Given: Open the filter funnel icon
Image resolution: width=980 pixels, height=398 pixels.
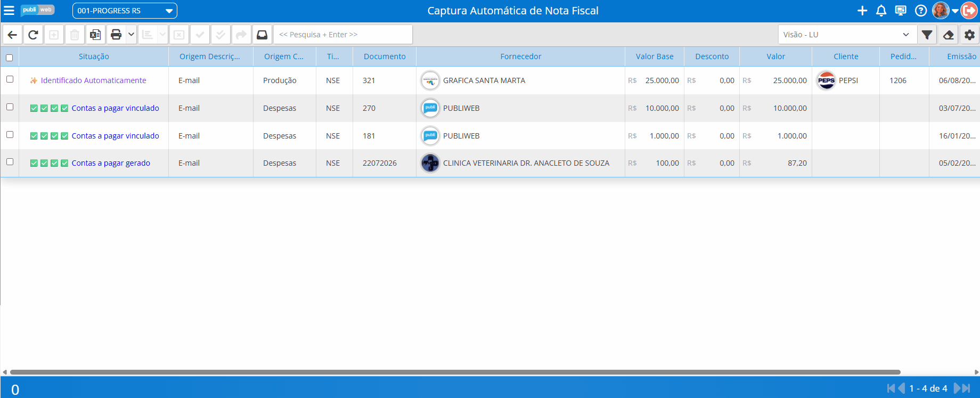Looking at the screenshot, I should pyautogui.click(x=927, y=35).
